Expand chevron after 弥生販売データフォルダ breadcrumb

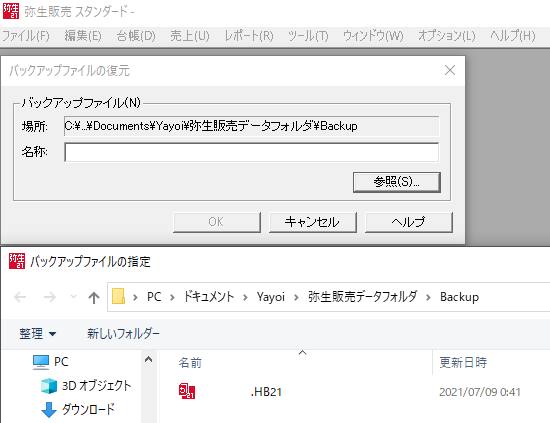pos(428,297)
